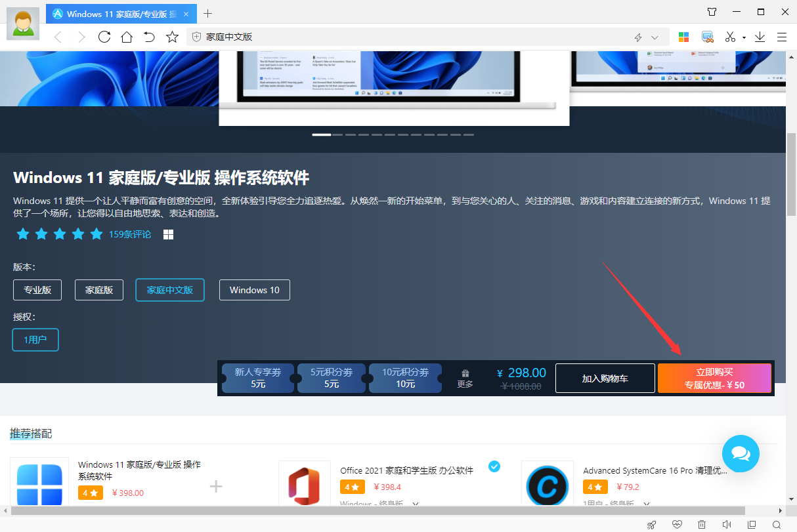
Task: Click the heart-rate health icon in status bar
Action: (x=678, y=525)
